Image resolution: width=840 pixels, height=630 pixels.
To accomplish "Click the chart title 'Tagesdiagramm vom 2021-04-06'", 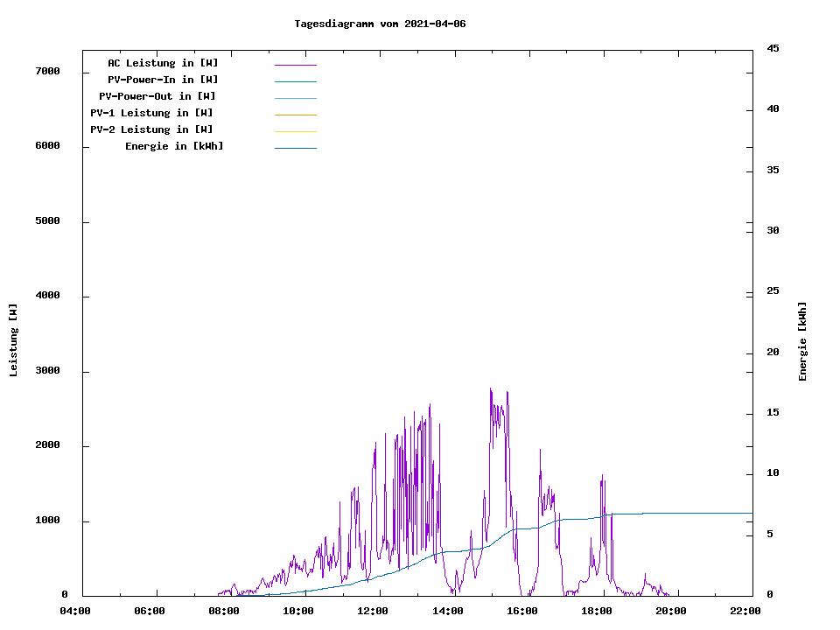I will pos(380,24).
